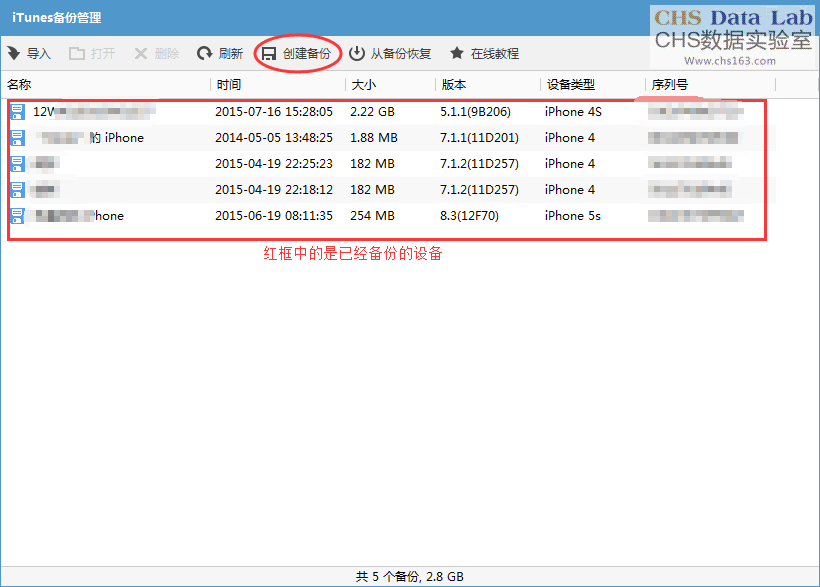820x587 pixels.
Task: Select backup icon in the 22:18:12 row
Action: click(x=17, y=189)
